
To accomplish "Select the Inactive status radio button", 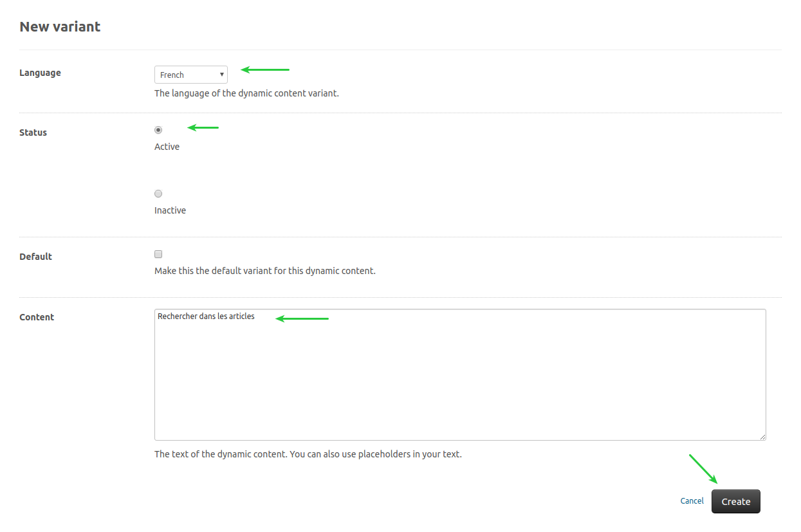I will tap(158, 194).
